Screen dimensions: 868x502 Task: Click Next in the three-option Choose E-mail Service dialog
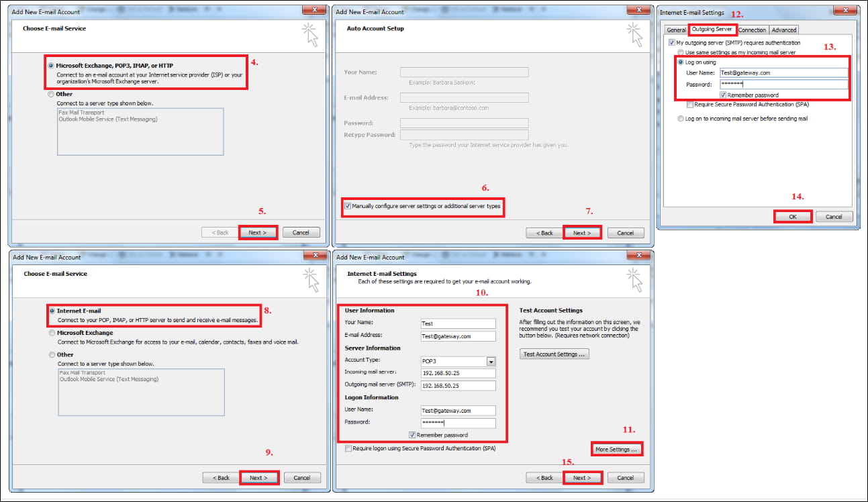(x=259, y=478)
